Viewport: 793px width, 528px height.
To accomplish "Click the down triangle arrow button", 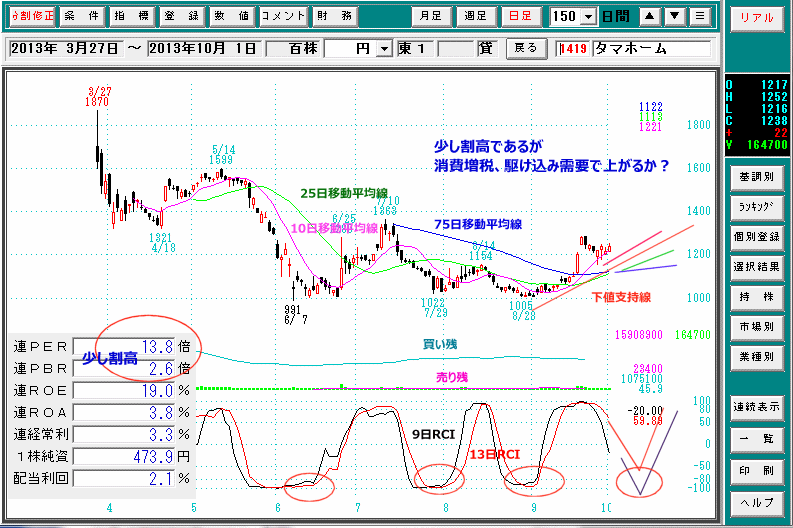I will 675,16.
